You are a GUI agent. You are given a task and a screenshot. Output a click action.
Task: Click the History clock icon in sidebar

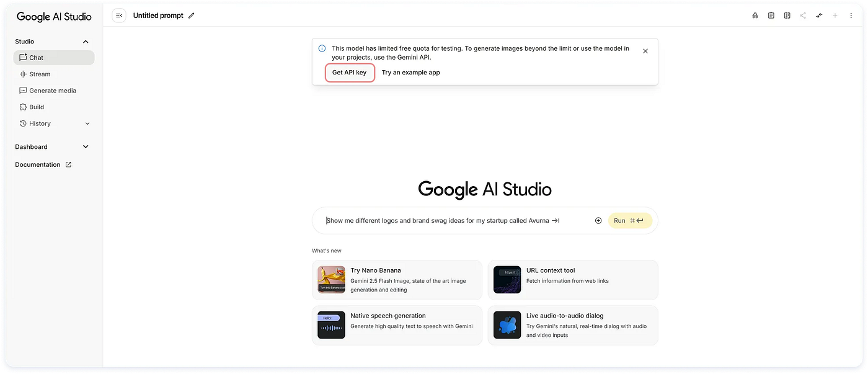click(x=23, y=123)
